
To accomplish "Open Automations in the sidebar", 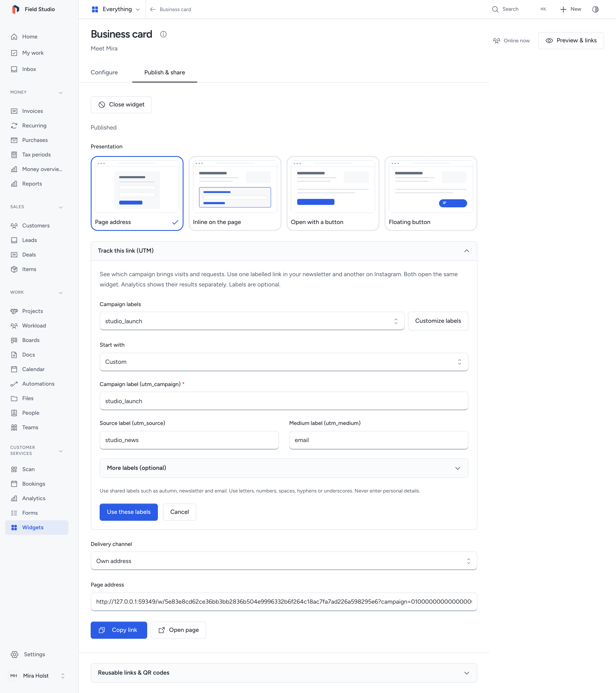I will pyautogui.click(x=37, y=384).
